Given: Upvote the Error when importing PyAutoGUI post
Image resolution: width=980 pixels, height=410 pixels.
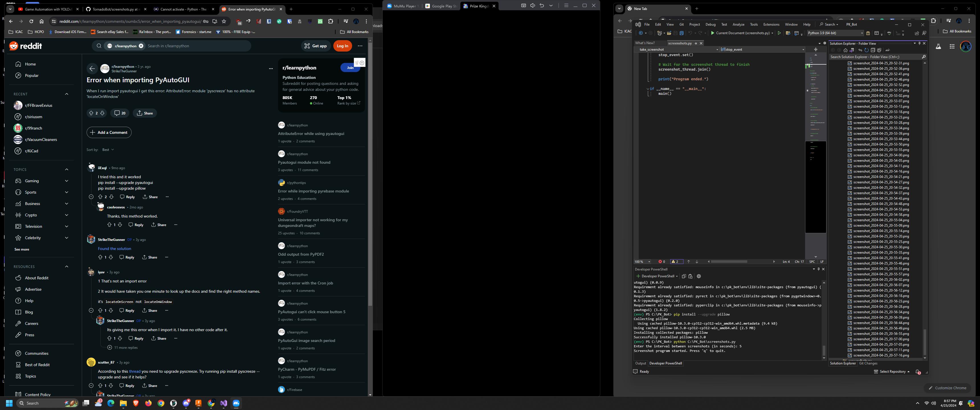Looking at the screenshot, I should pos(91,113).
